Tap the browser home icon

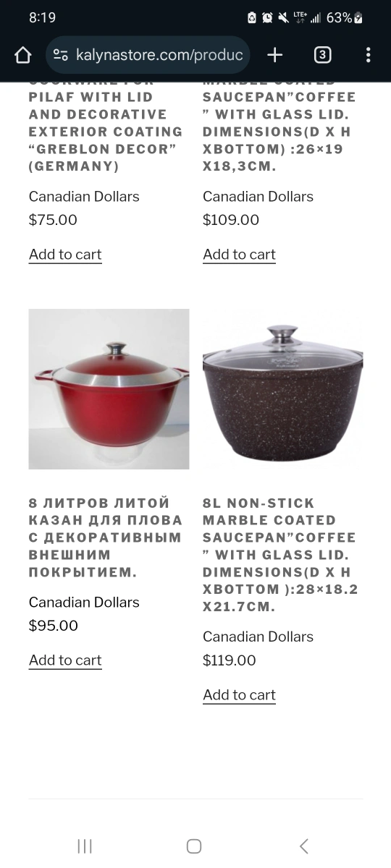pyautogui.click(x=23, y=56)
